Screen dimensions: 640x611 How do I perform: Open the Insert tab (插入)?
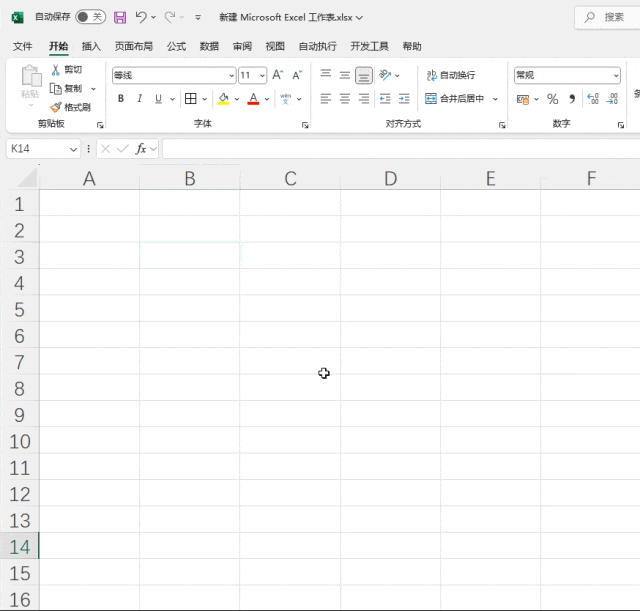pos(91,47)
